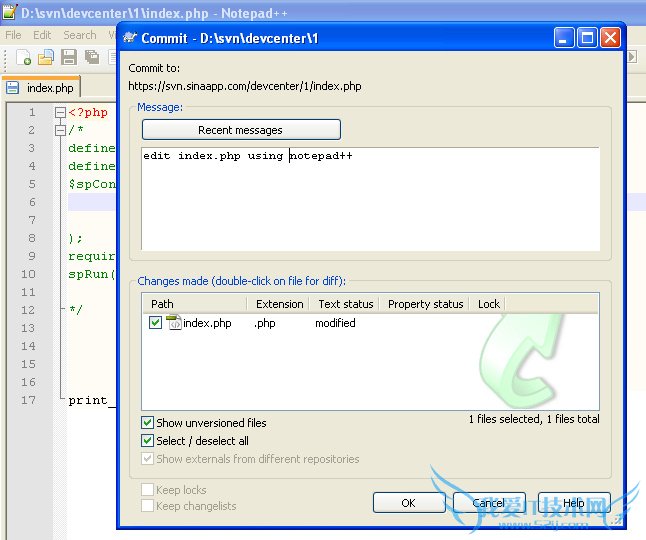Click the Recent messages button
This screenshot has height=540, width=646.
point(241,130)
